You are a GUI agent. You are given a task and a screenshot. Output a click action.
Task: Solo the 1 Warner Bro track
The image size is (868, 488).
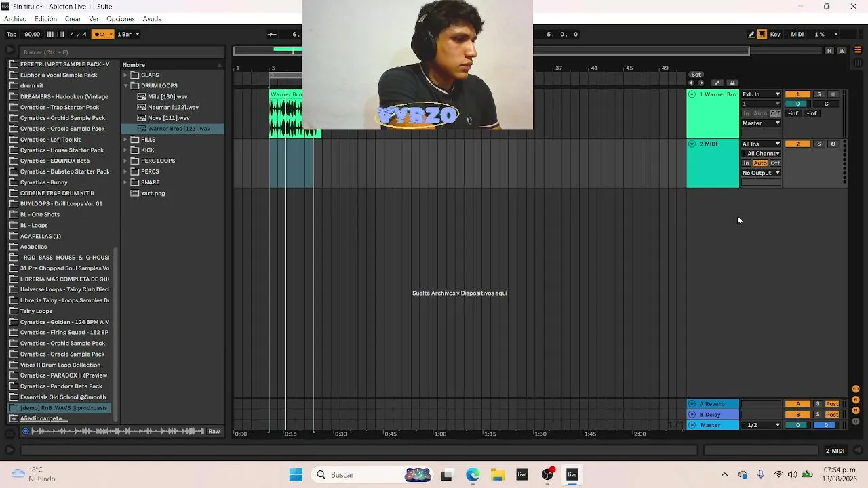pyautogui.click(x=818, y=94)
